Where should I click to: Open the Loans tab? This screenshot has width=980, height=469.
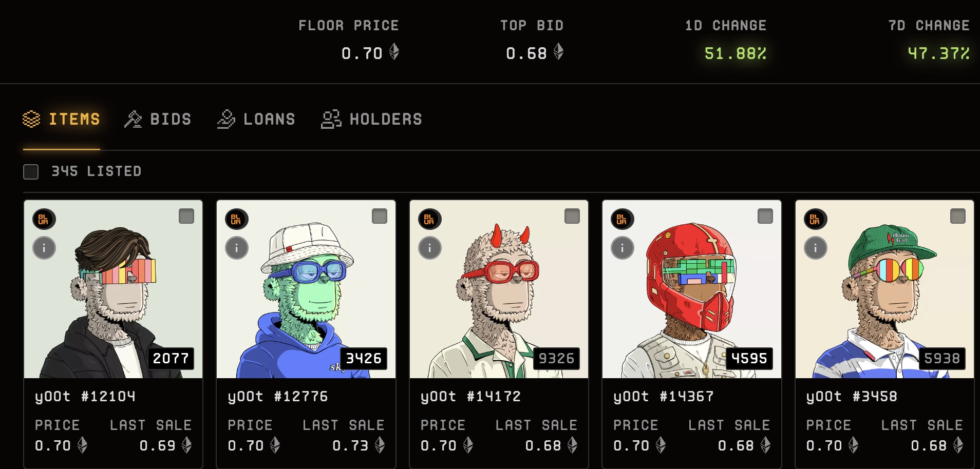click(256, 119)
